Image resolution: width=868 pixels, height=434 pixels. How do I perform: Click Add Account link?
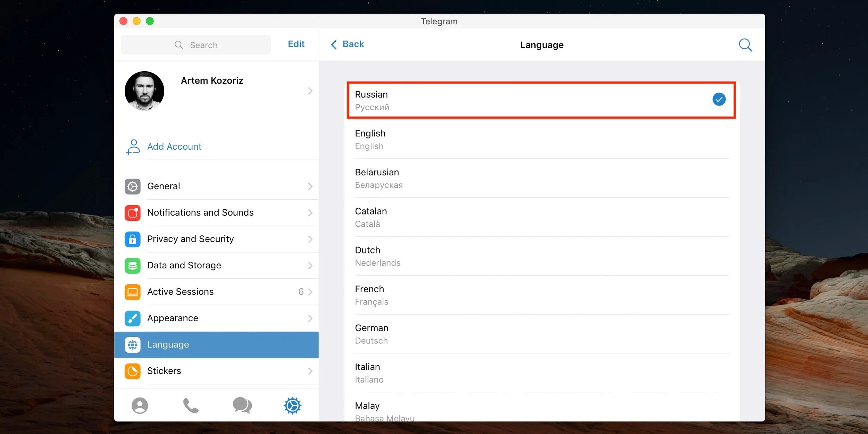[x=174, y=147]
